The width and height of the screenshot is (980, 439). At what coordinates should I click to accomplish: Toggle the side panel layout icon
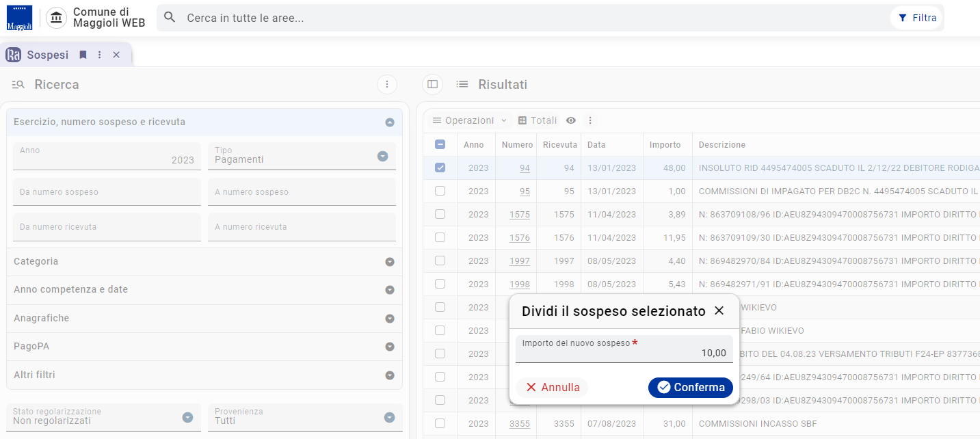432,85
